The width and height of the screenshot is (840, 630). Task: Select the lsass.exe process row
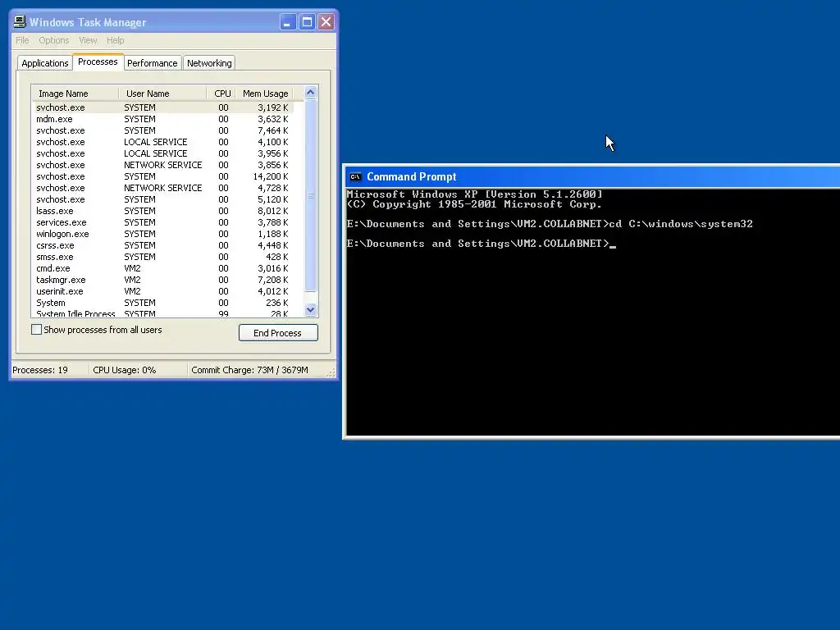coord(163,211)
